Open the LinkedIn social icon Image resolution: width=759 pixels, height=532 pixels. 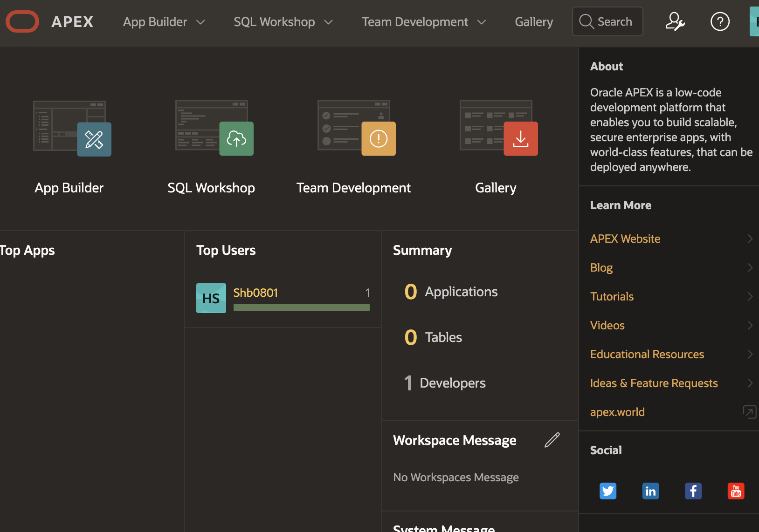650,491
